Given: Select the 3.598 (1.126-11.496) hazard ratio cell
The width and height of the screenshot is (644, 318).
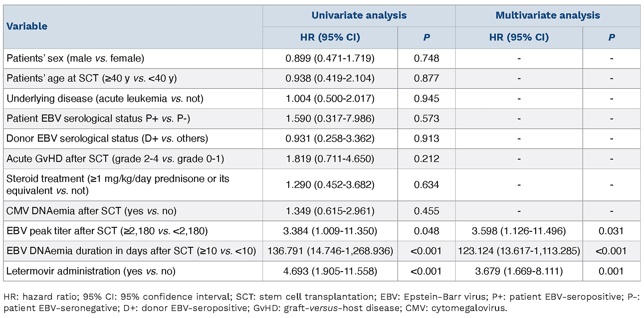Looking at the screenshot, I should (519, 231).
